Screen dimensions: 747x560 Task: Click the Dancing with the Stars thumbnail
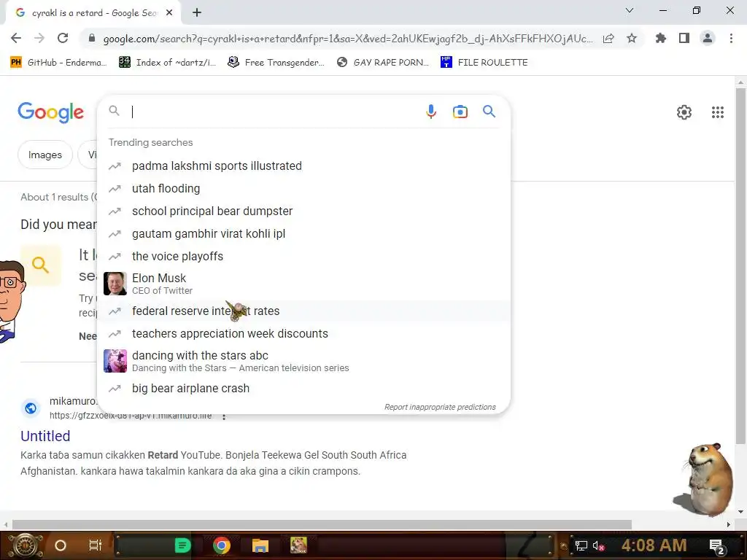115,361
